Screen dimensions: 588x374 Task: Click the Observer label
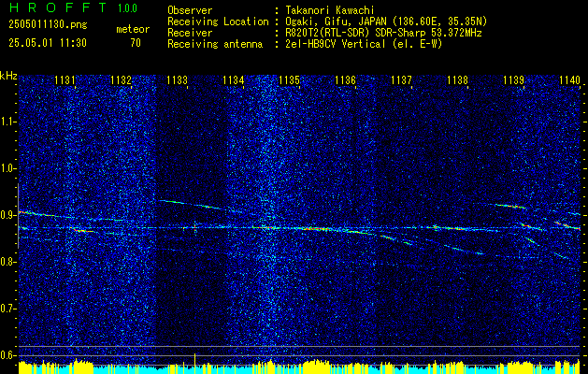(190, 10)
